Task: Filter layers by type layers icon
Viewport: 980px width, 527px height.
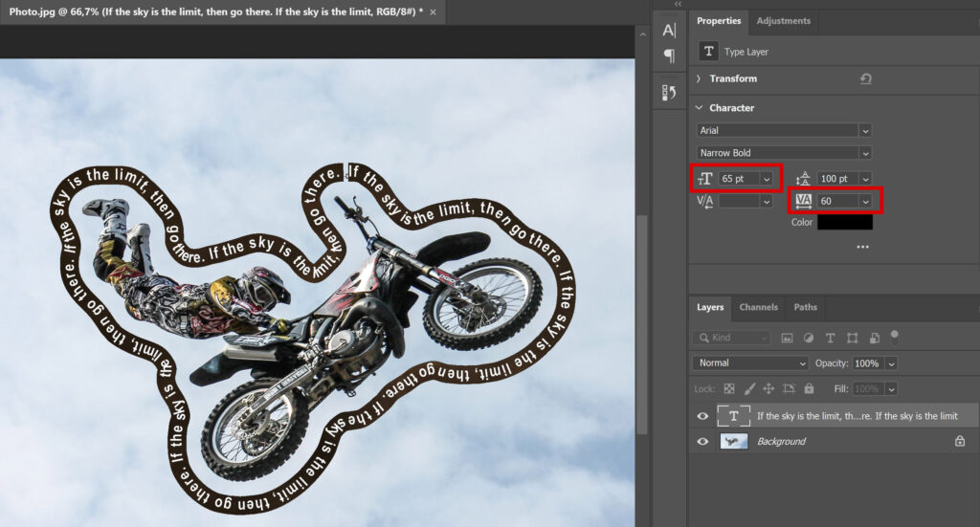Action: tap(830, 338)
